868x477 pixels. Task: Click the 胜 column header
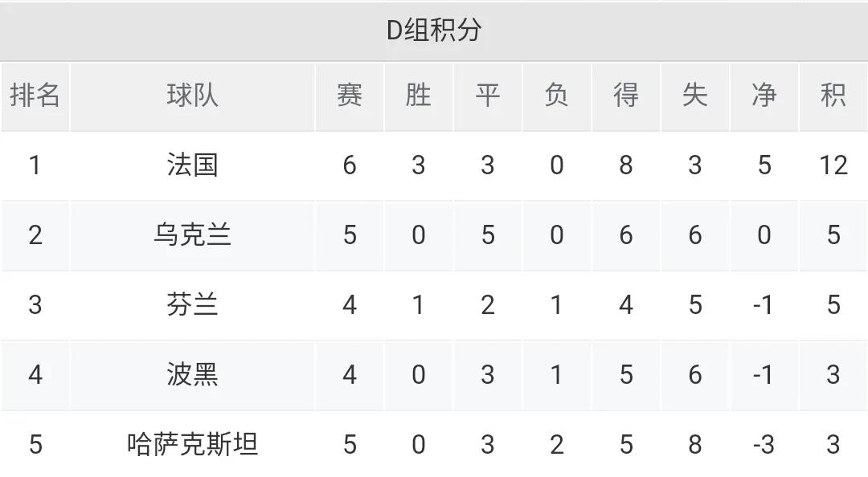tap(418, 95)
